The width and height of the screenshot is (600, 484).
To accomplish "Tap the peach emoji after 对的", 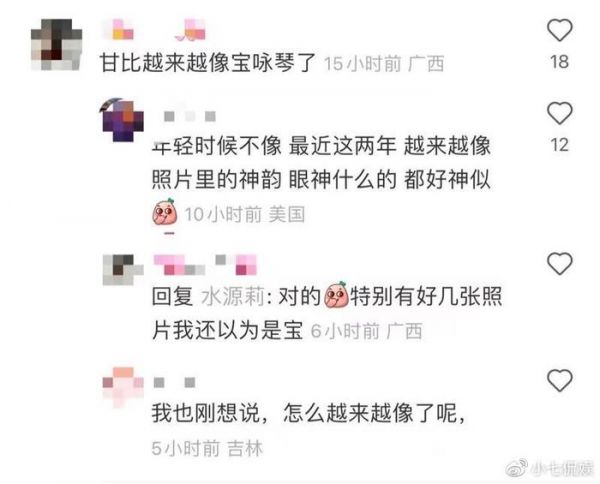I will coord(336,294).
